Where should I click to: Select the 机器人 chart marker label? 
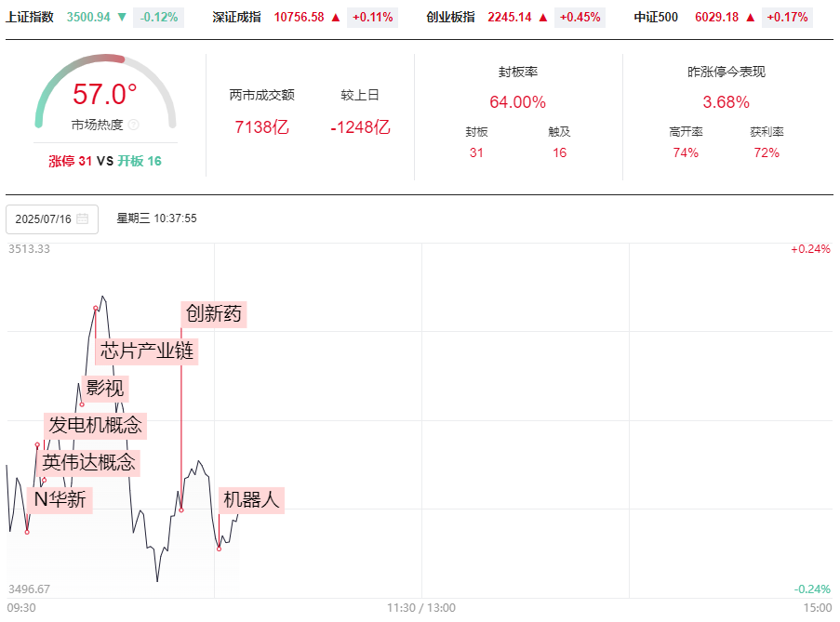[x=251, y=500]
